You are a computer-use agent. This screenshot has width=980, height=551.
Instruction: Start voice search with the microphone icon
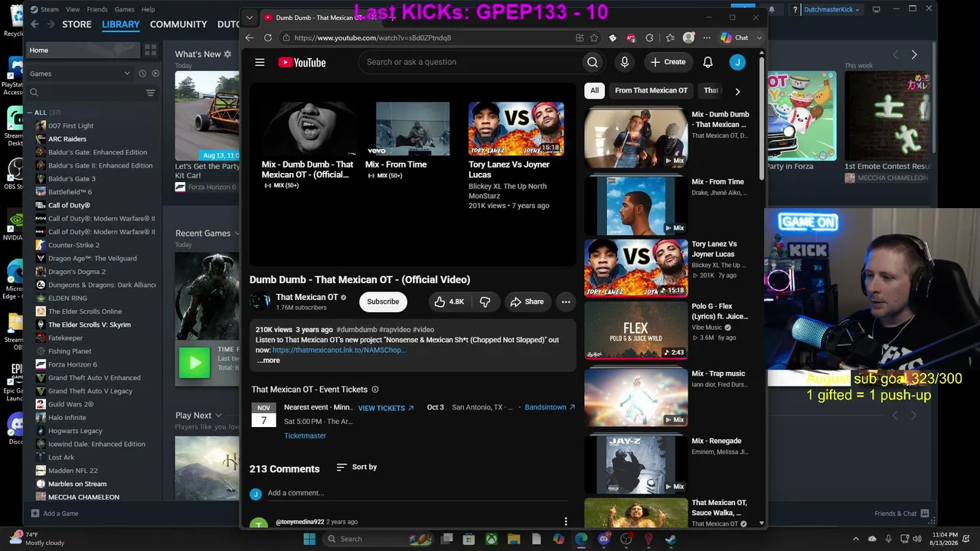click(625, 62)
